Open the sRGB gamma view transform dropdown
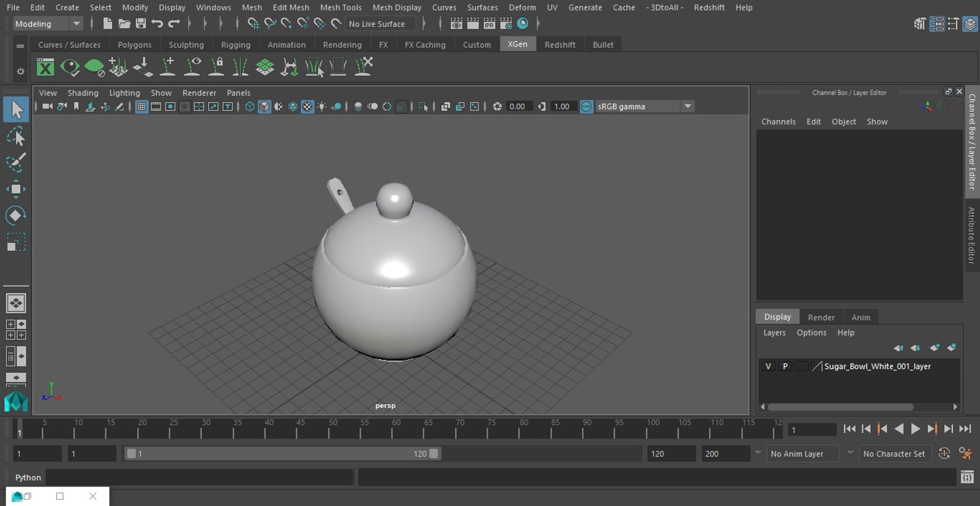The height and width of the screenshot is (506, 980). point(645,106)
